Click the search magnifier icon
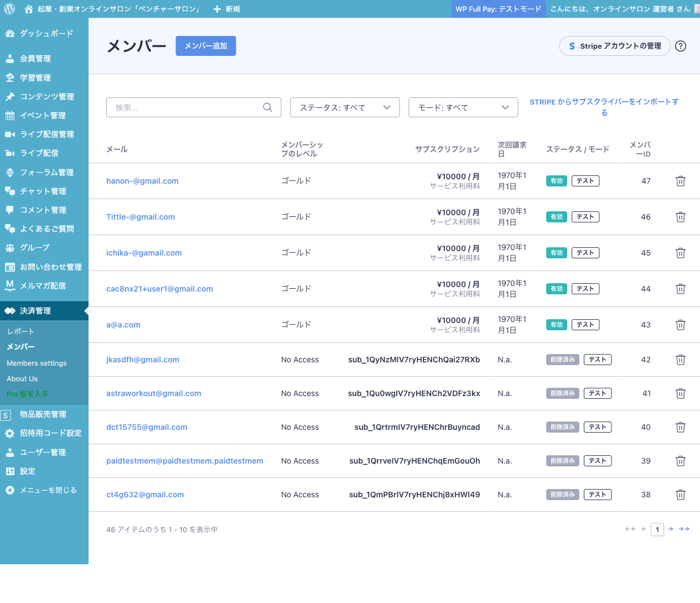The image size is (700, 603). coord(268,107)
